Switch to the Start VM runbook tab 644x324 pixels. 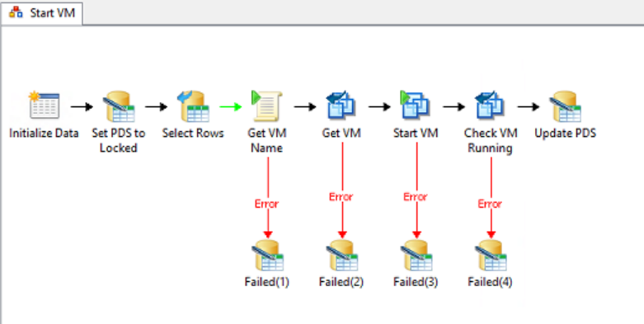(x=42, y=13)
